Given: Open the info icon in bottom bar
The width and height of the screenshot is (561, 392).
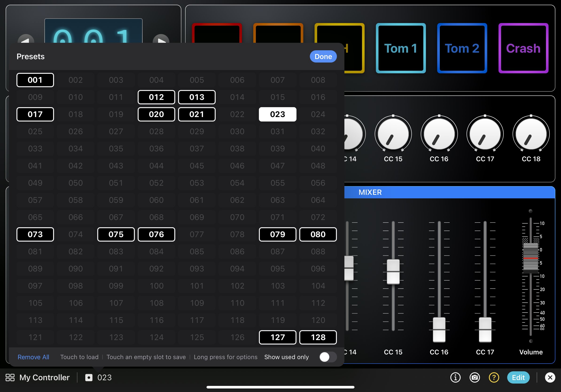Looking at the screenshot, I should [455, 378].
